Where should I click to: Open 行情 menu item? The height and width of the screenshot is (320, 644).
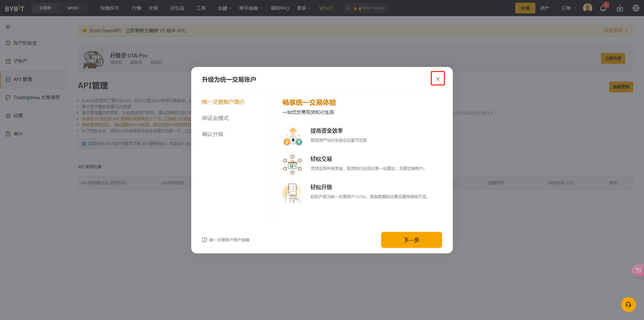click(137, 8)
